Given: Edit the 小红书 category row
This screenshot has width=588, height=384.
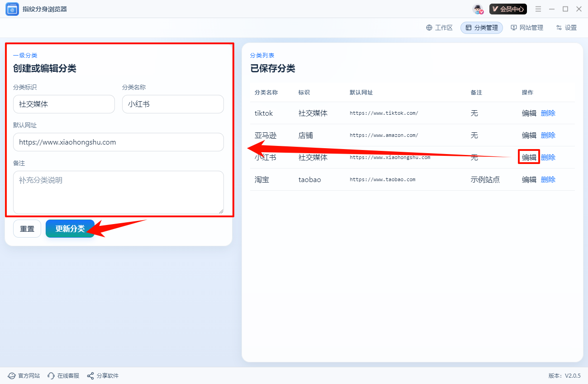Looking at the screenshot, I should [x=529, y=157].
